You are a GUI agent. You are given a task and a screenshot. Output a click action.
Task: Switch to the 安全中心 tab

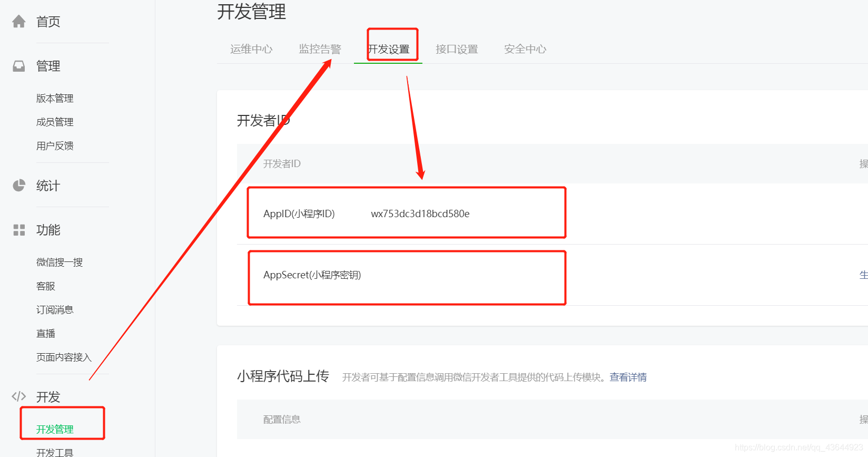click(525, 49)
